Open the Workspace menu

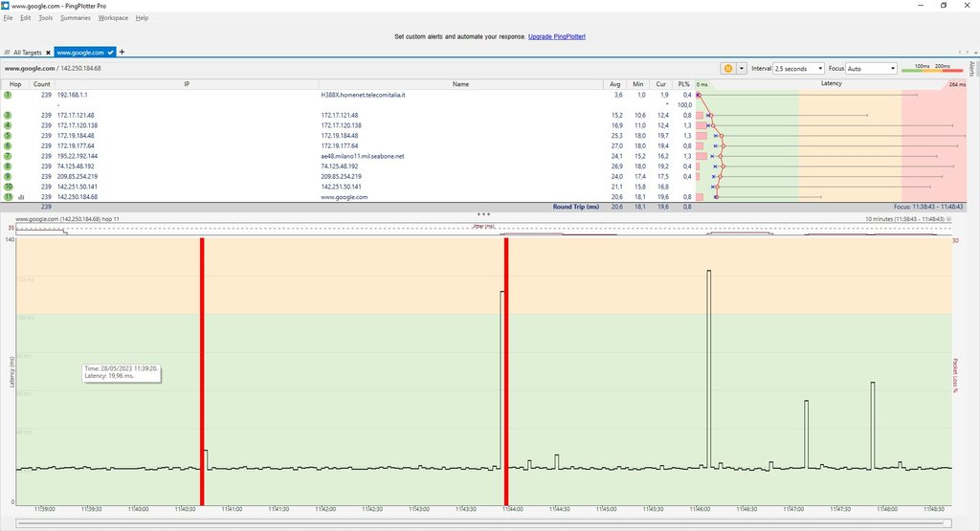click(x=113, y=18)
